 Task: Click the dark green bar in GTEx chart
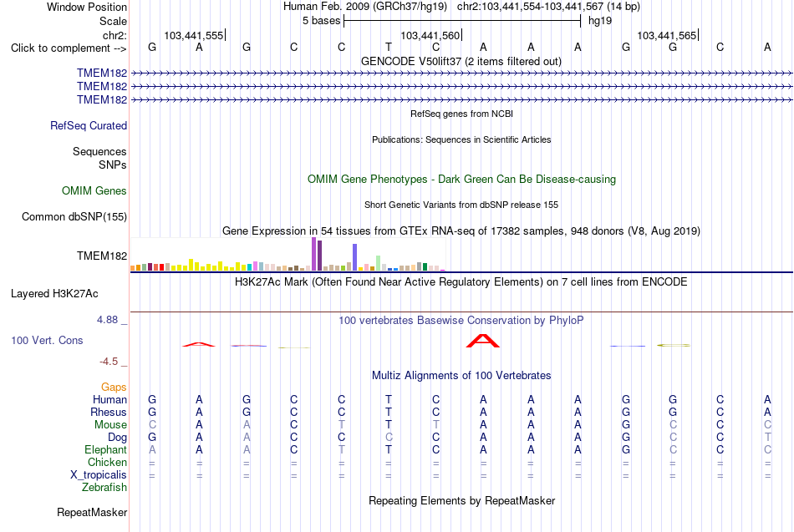click(425, 266)
